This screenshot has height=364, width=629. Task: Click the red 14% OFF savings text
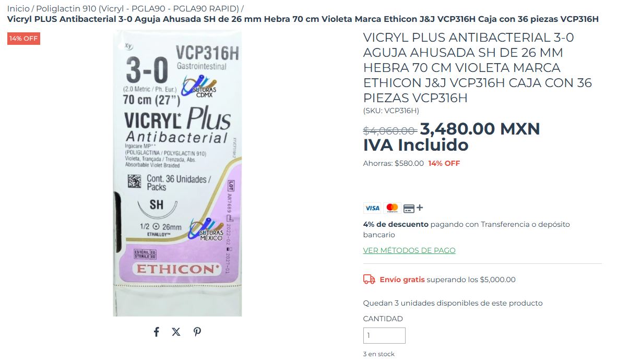tap(444, 163)
